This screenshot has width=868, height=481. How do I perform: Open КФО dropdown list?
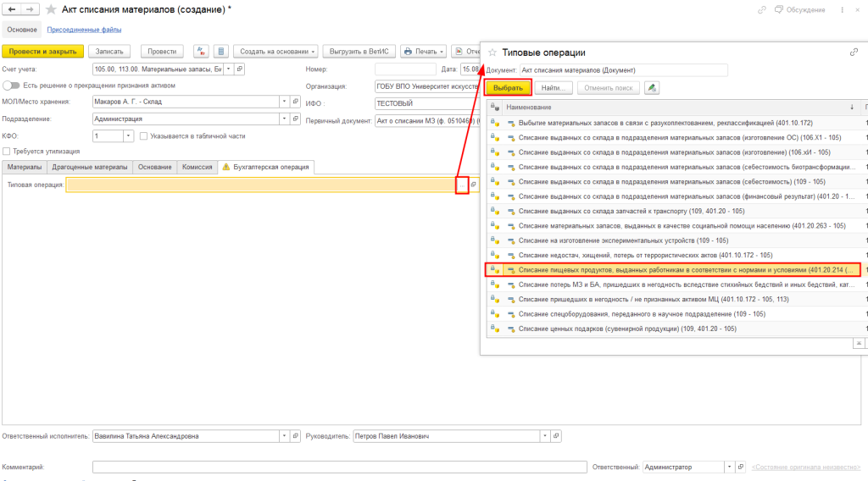click(128, 136)
